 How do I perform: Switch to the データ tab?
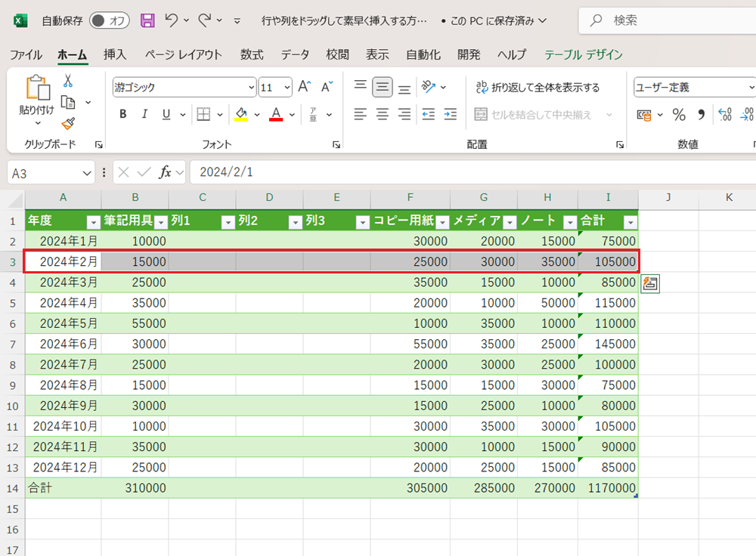click(x=295, y=54)
